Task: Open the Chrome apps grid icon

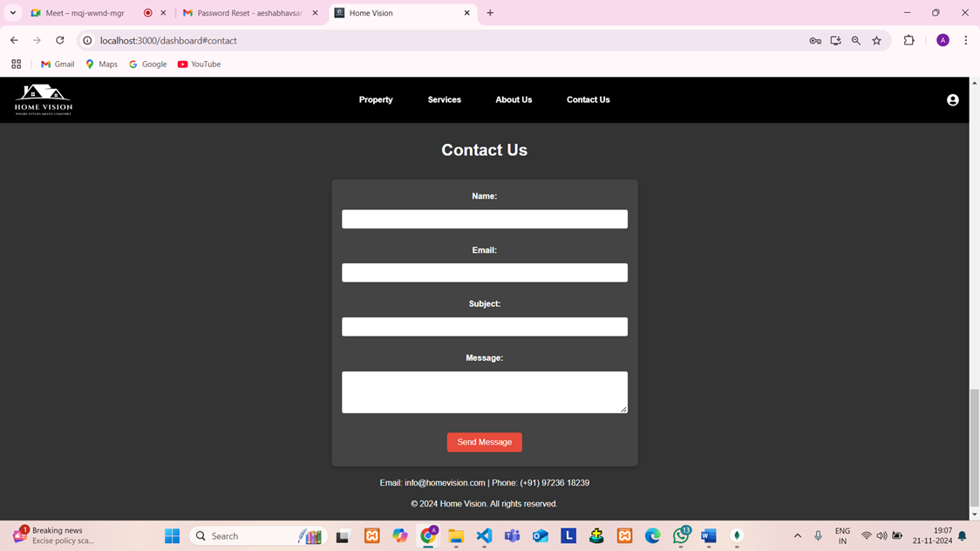Action: [x=16, y=65]
